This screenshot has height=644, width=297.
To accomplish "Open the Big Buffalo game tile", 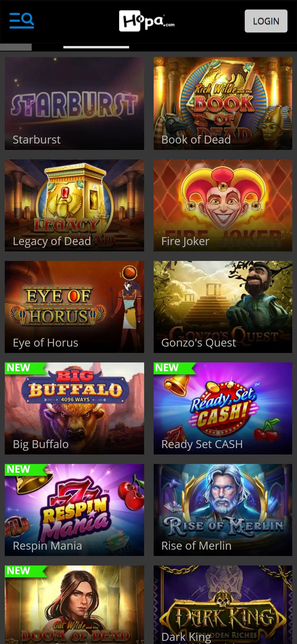I will (74, 408).
